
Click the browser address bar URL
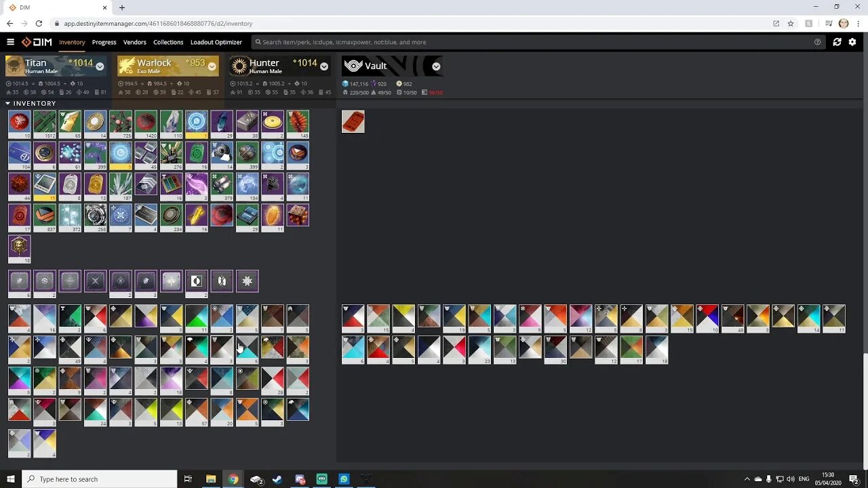tap(158, 23)
